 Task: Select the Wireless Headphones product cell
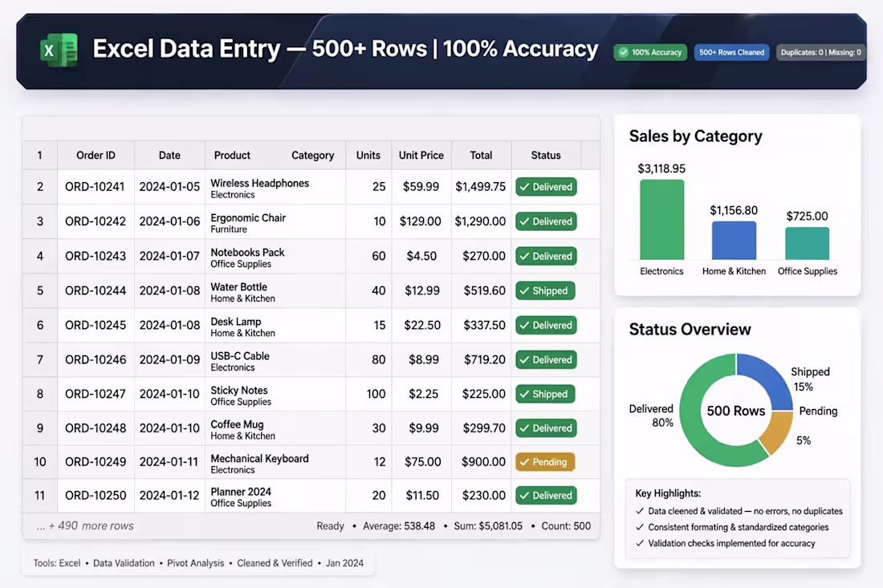(275, 188)
